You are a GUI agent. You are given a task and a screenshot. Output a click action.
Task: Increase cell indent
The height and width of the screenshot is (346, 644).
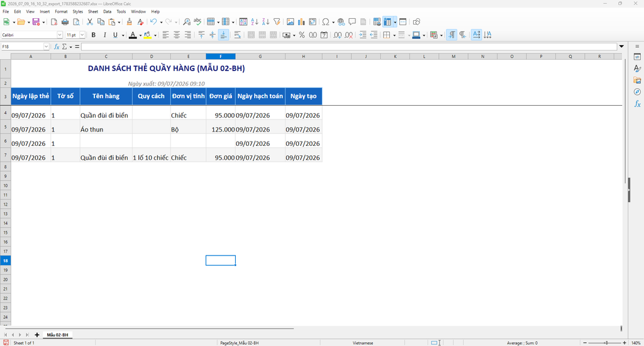[363, 35]
